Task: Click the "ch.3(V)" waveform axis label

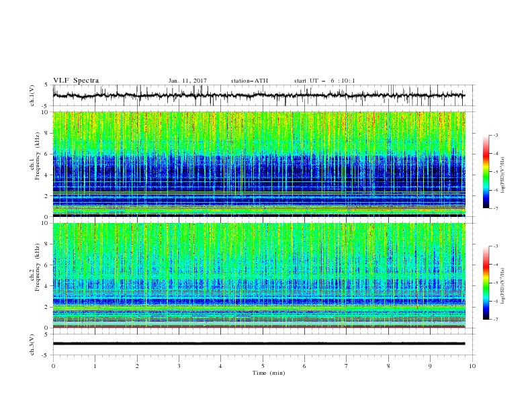Action: click(32, 345)
